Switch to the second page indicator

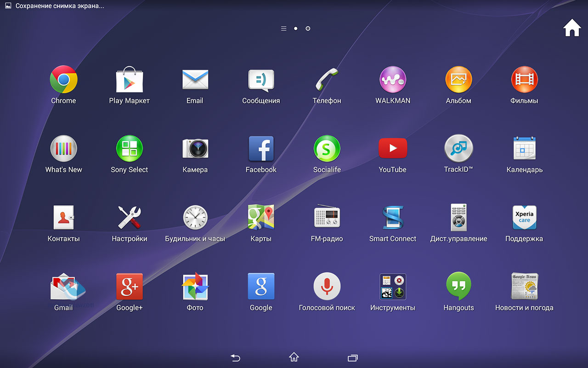(308, 29)
